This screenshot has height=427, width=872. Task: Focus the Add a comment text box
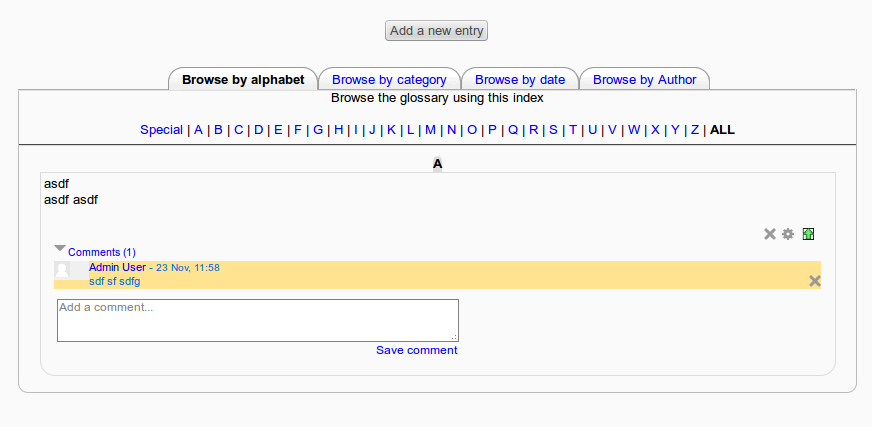point(258,320)
